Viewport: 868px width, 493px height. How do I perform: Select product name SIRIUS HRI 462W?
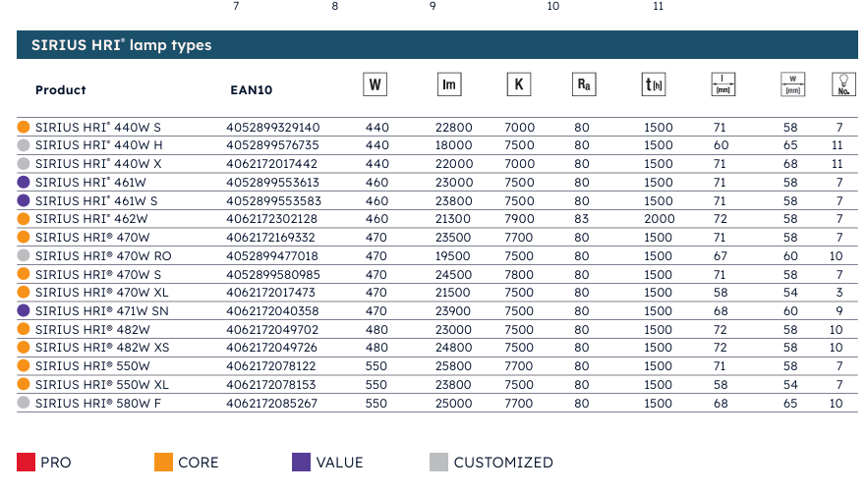[91, 219]
